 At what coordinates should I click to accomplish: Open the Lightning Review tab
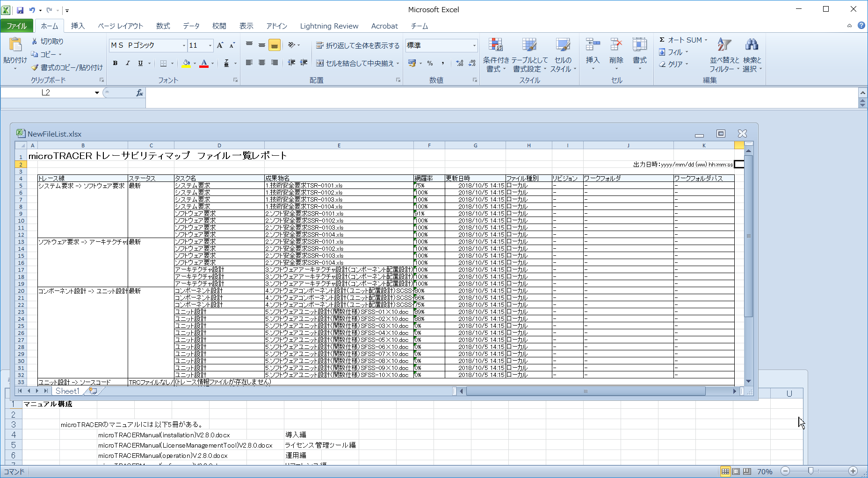tap(329, 26)
